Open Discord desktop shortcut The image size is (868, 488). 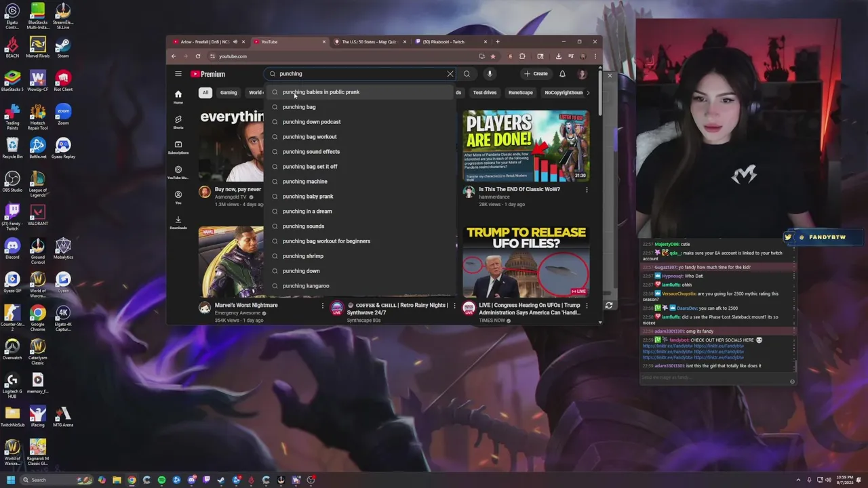click(12, 249)
